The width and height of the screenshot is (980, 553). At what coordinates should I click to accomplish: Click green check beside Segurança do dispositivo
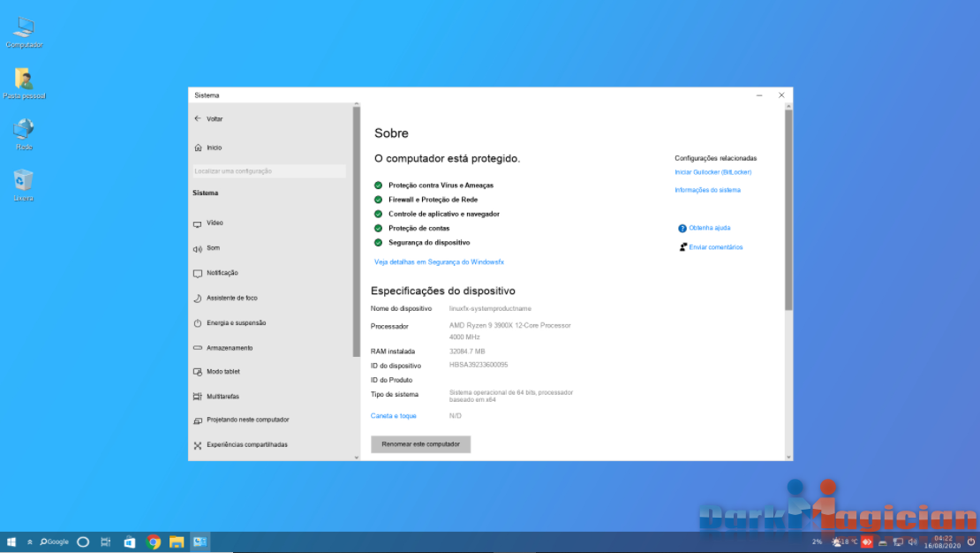click(x=378, y=243)
